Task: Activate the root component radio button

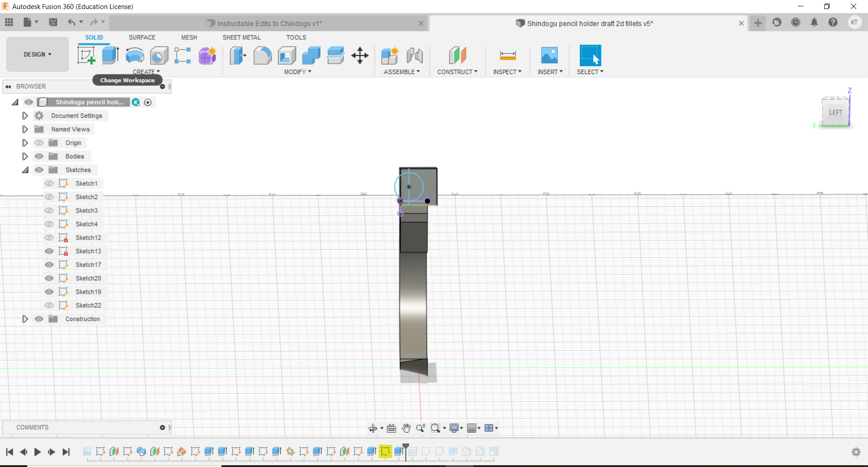Action: point(148,102)
